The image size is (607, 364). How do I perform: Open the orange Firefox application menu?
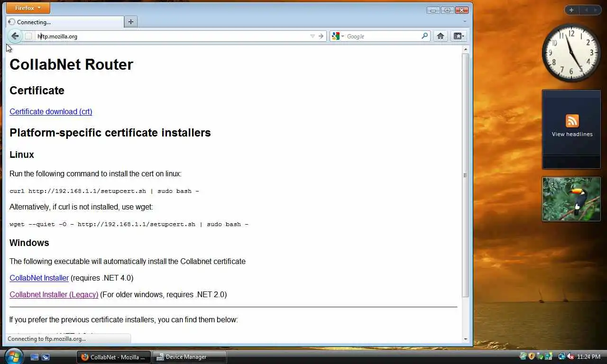click(x=28, y=8)
